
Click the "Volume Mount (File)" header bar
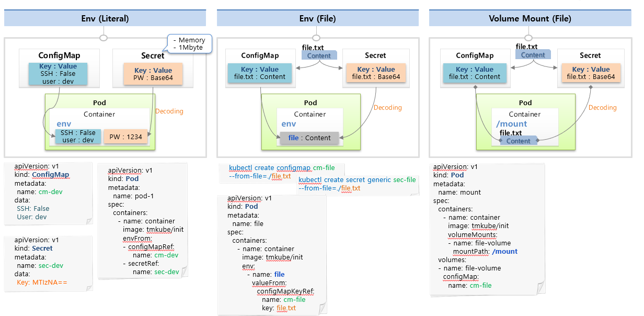pos(530,18)
